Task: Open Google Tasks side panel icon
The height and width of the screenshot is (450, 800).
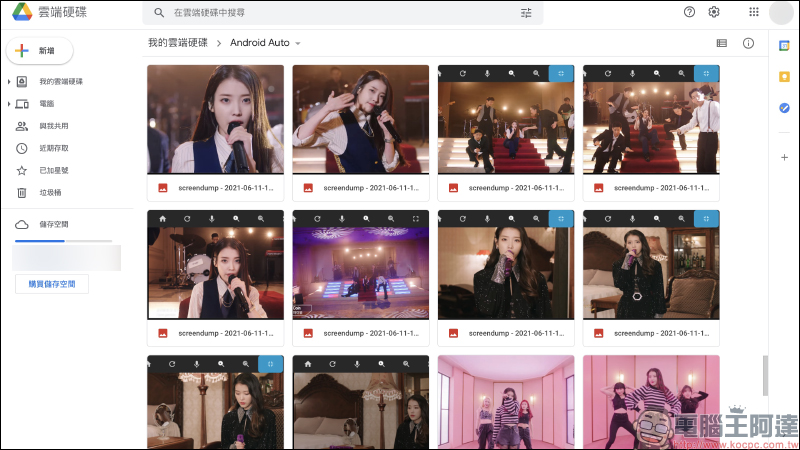Action: click(784, 108)
